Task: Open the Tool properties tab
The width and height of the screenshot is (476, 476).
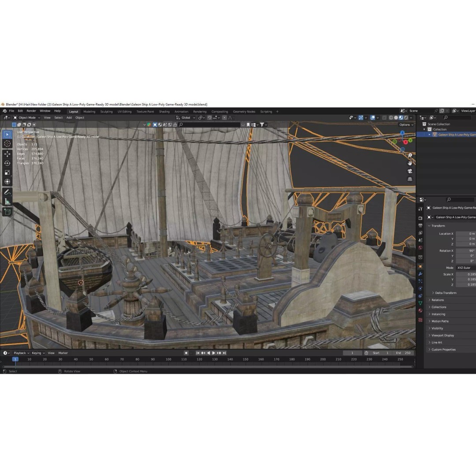Action: click(x=420, y=209)
